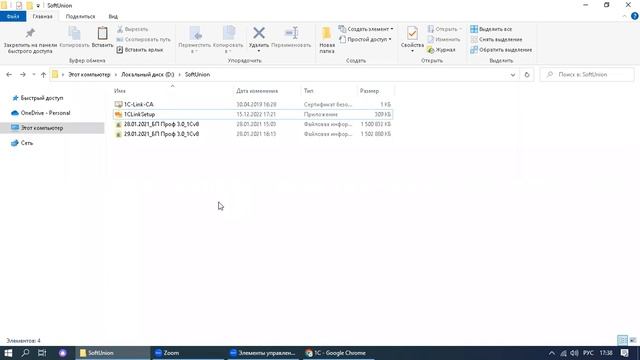Open the Файл tab
This screenshot has height=360, width=640.
point(13,16)
